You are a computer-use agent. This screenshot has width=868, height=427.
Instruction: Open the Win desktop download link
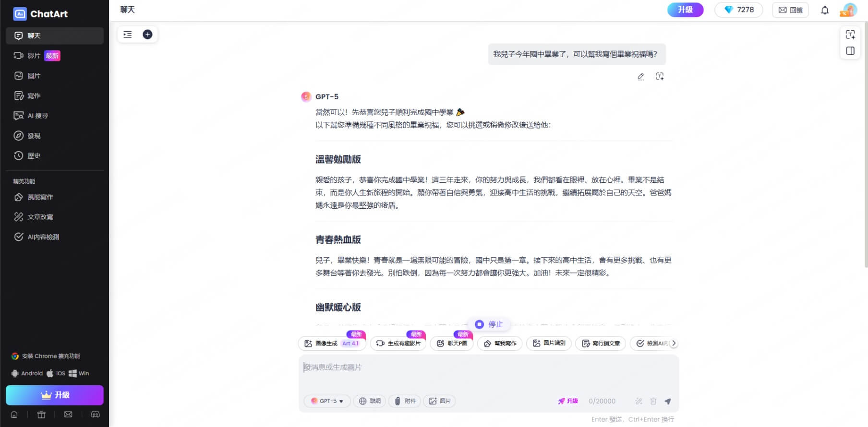(x=79, y=373)
